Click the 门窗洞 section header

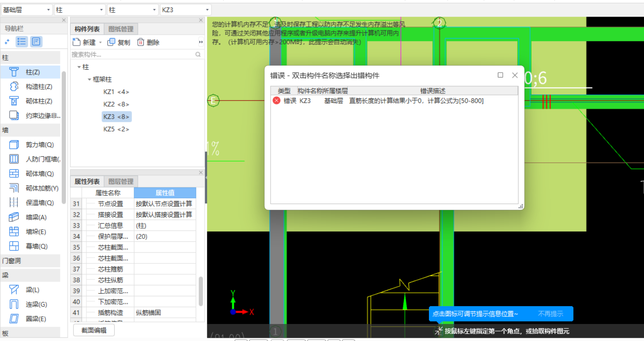coord(30,261)
